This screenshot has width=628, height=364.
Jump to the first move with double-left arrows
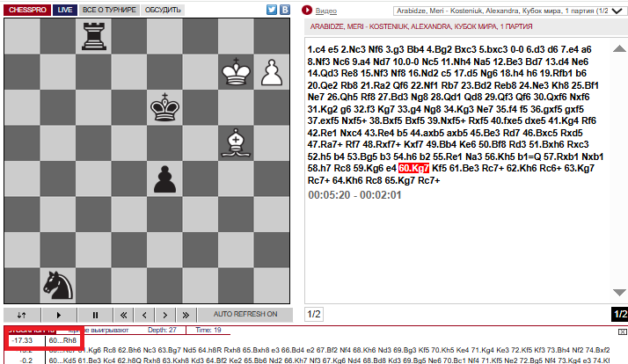(x=125, y=314)
